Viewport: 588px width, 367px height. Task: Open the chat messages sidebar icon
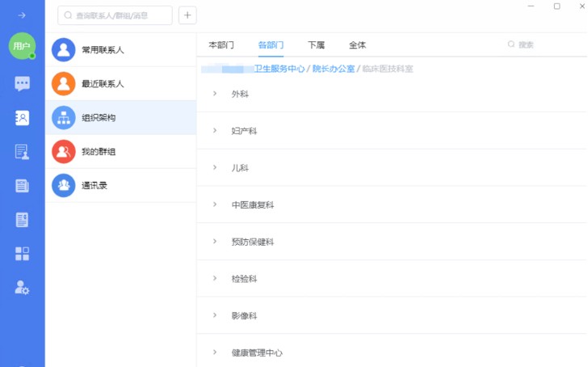point(22,83)
